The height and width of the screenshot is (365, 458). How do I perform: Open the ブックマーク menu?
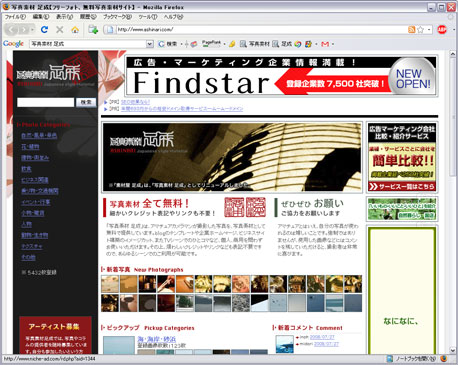tap(117, 17)
